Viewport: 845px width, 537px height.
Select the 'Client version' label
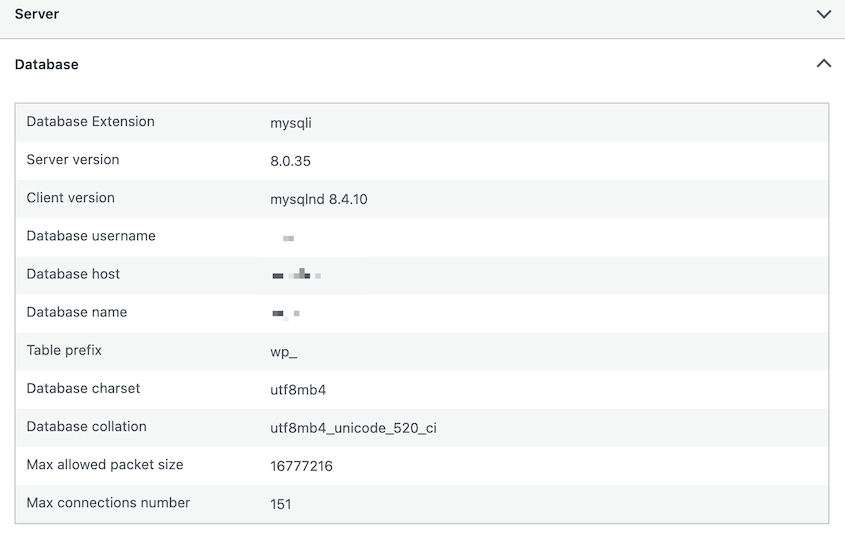(x=71, y=198)
